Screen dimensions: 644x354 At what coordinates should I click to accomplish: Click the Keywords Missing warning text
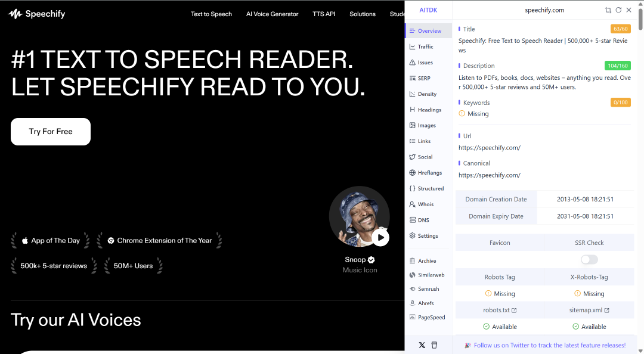click(478, 114)
